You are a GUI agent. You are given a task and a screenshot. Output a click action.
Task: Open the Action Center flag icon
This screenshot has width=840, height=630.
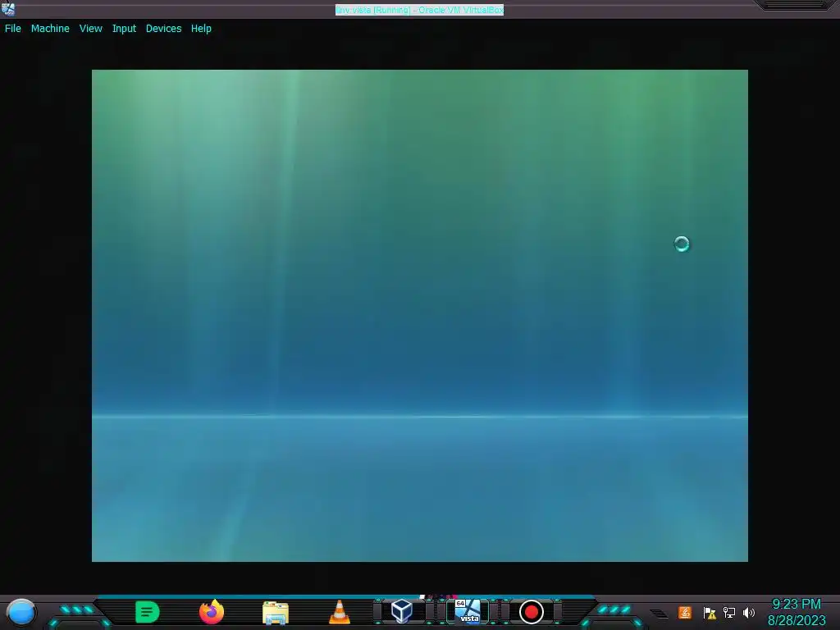pos(710,613)
